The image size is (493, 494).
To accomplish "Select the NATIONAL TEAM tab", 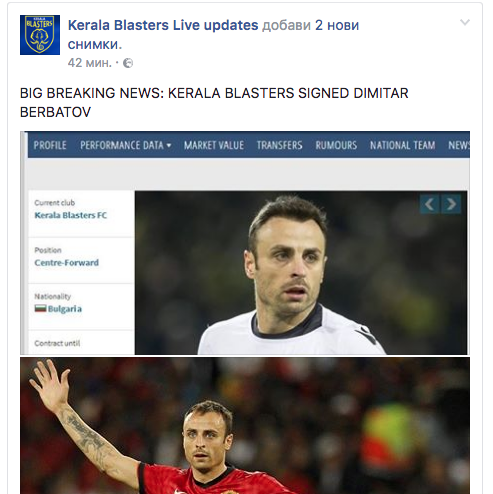I will [x=402, y=145].
